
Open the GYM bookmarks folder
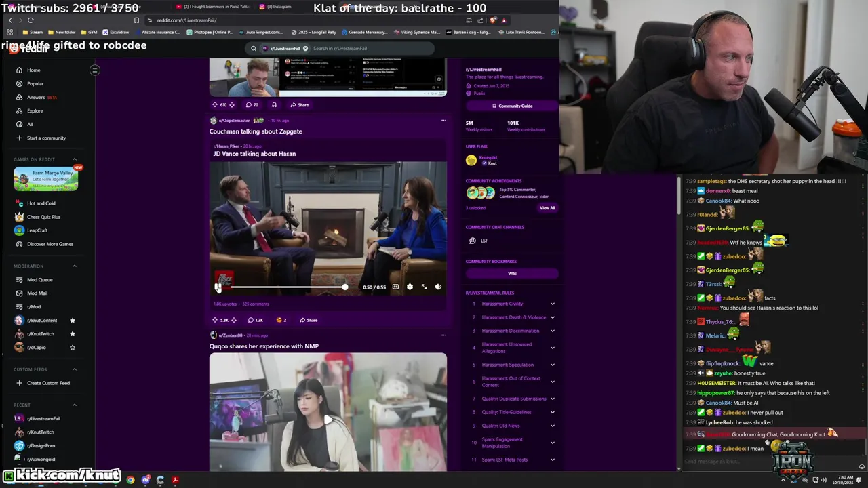(x=90, y=32)
